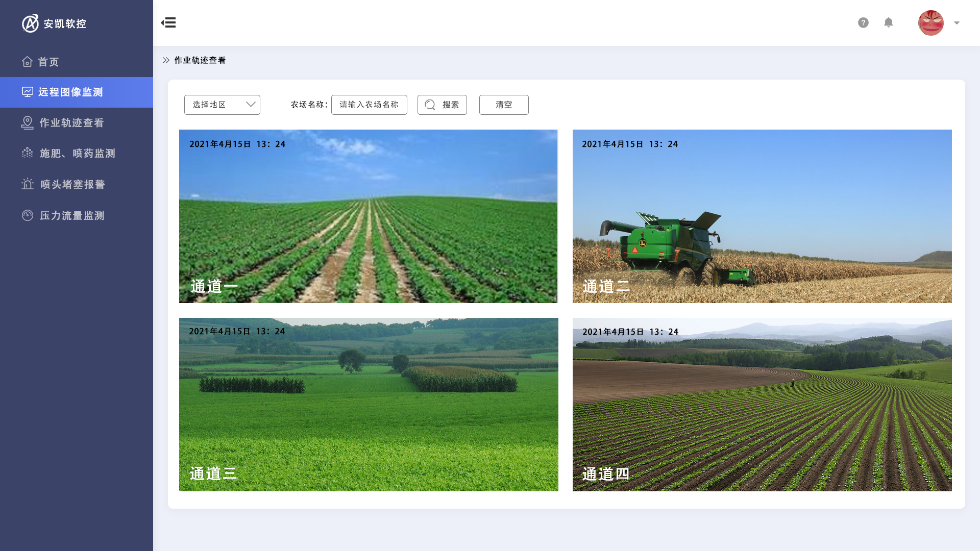Focus the 请输入农场名称 farm name field
This screenshot has width=980, height=551.
(369, 105)
